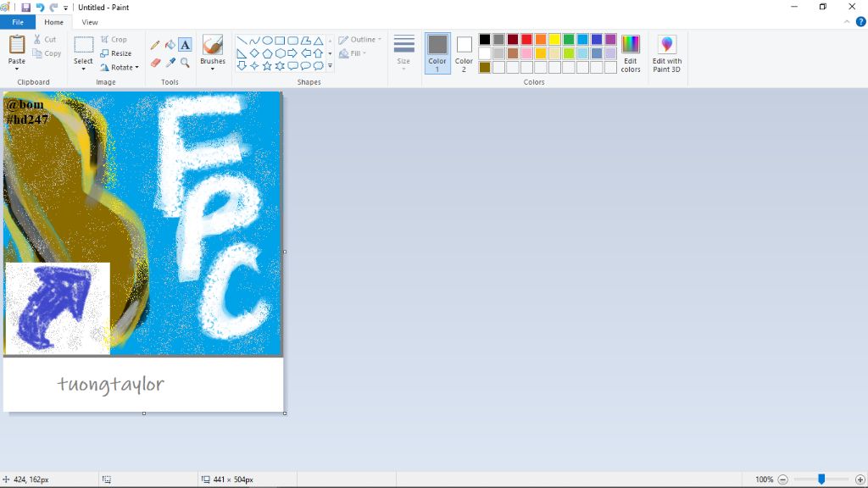Open Edit colors dialog

click(x=631, y=53)
